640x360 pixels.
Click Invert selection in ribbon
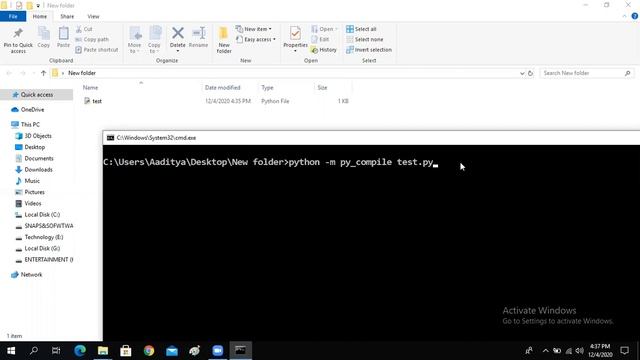click(369, 49)
